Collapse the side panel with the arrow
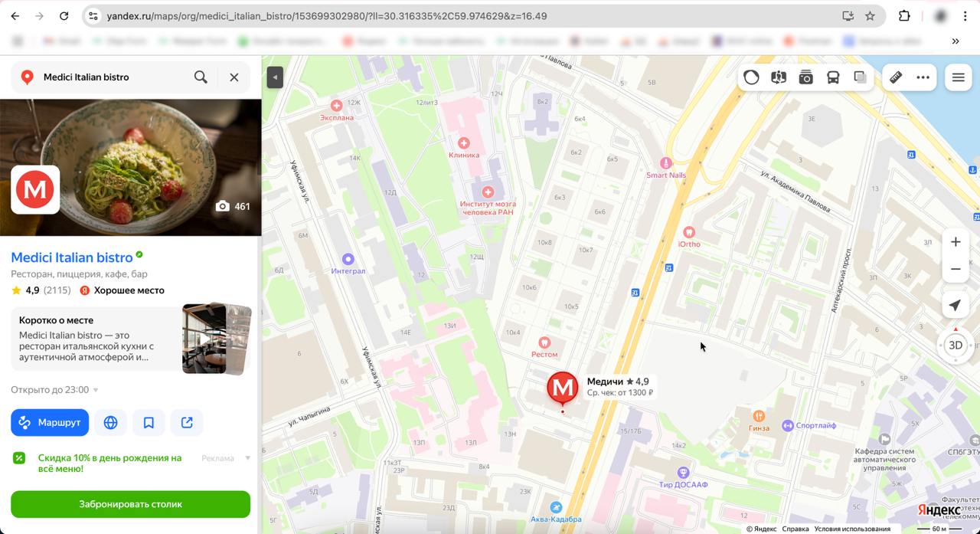Image resolution: width=980 pixels, height=534 pixels. pos(275,77)
